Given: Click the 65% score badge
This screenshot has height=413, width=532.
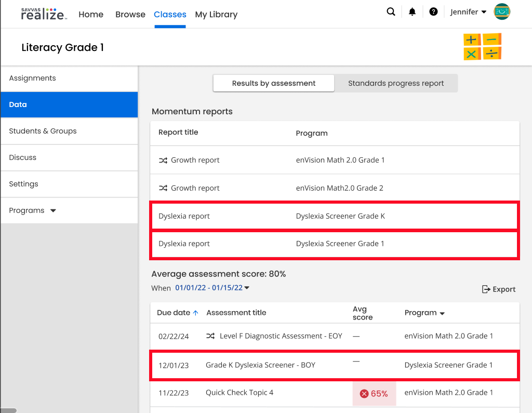Looking at the screenshot, I should [x=374, y=394].
